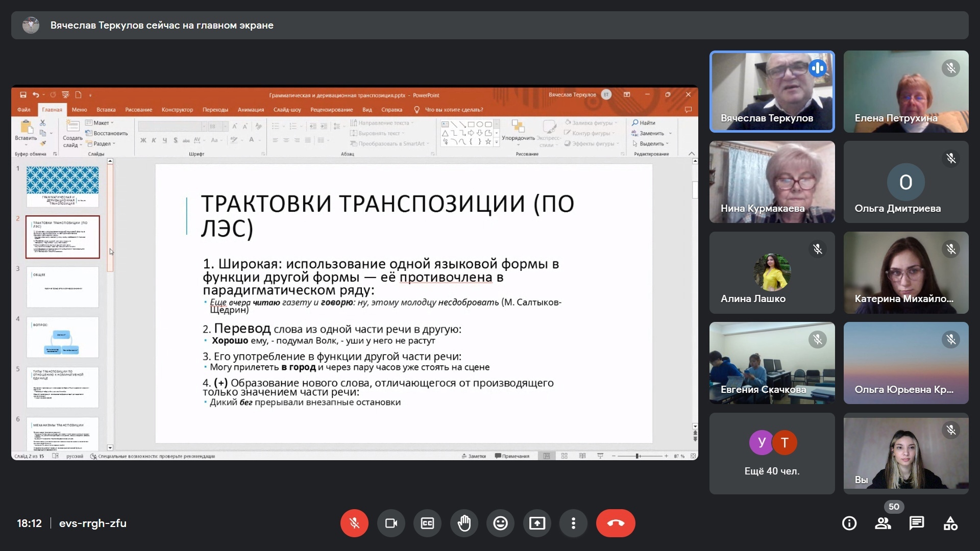The image size is (980, 551).
Task: Open the Переходы ribbon tab
Action: coord(215,110)
